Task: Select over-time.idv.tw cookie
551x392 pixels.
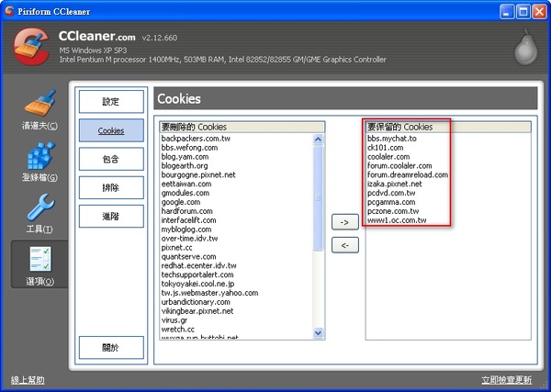Action: (189, 239)
